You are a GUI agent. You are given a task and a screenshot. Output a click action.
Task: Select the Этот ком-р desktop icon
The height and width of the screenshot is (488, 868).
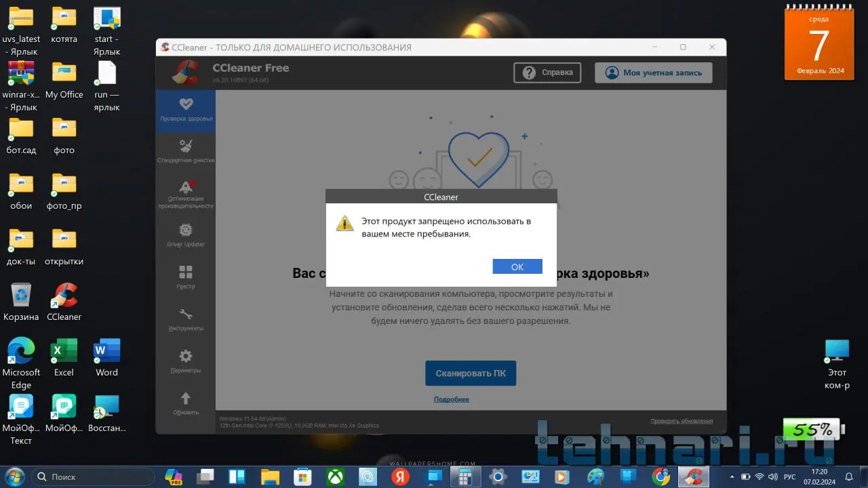(837, 365)
